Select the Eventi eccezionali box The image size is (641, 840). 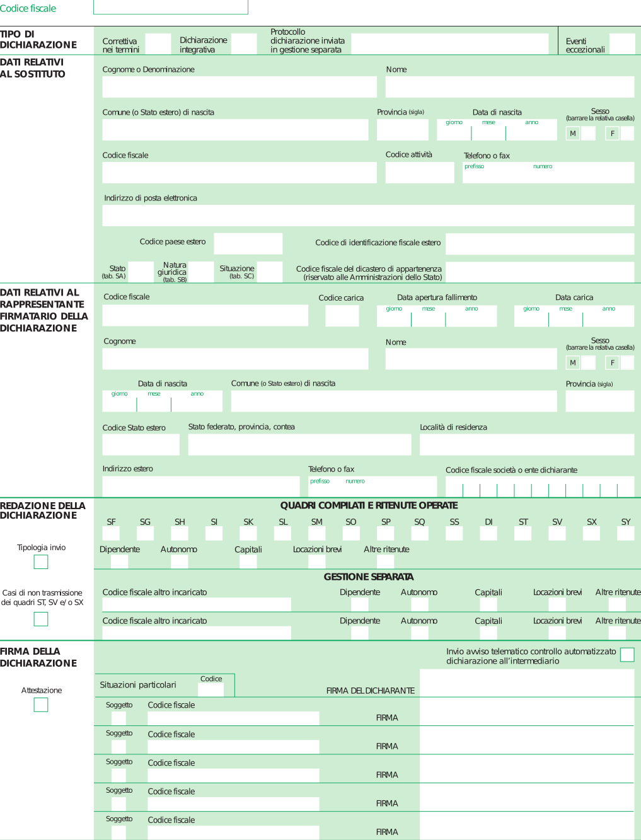coord(622,44)
